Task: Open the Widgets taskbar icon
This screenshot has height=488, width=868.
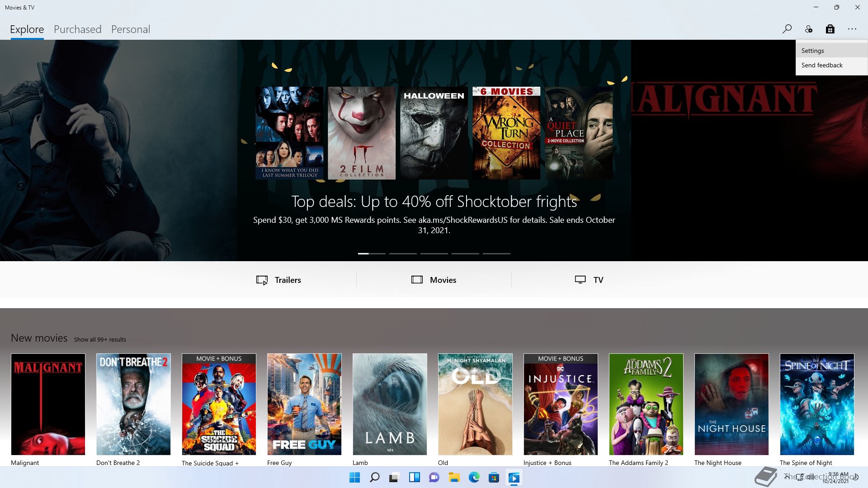Action: [x=414, y=477]
